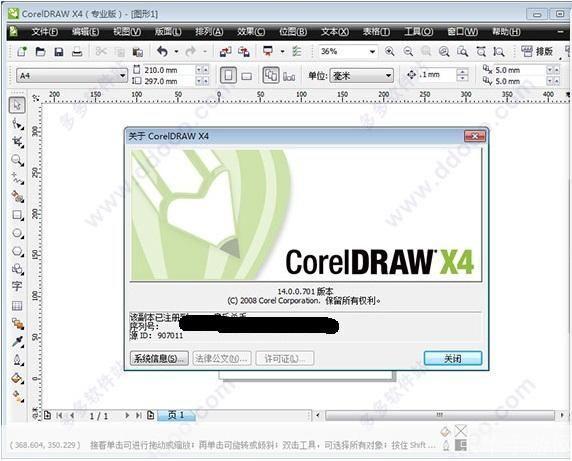Screen dimensions: 572x461
Task: Click the 法律公文 button
Action: (222, 359)
